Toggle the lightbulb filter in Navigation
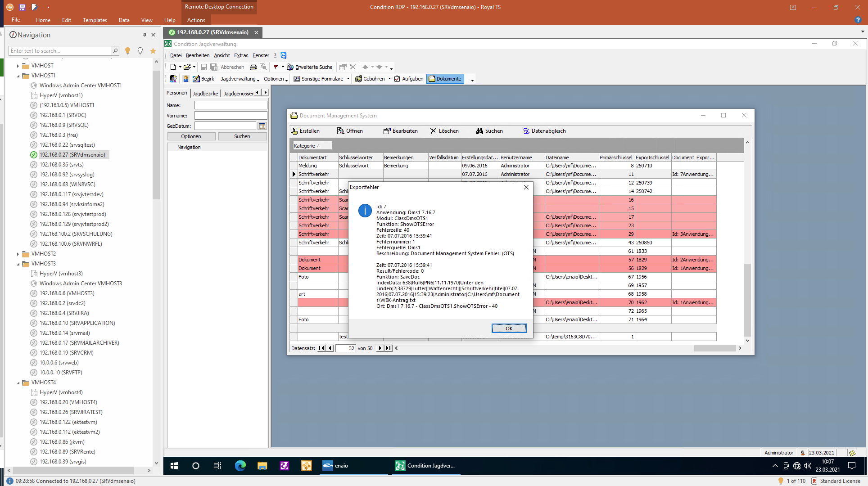This screenshot has width=868, height=486. click(127, 51)
